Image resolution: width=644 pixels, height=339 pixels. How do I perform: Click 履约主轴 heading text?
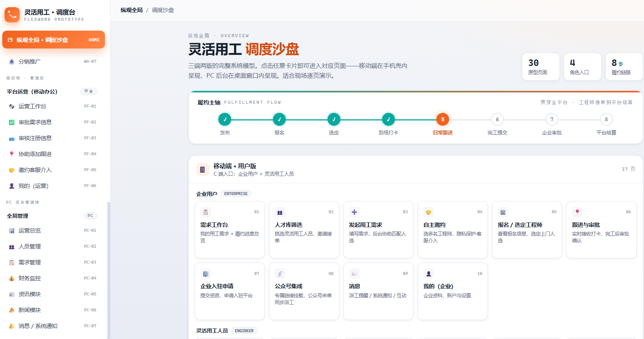click(x=209, y=102)
